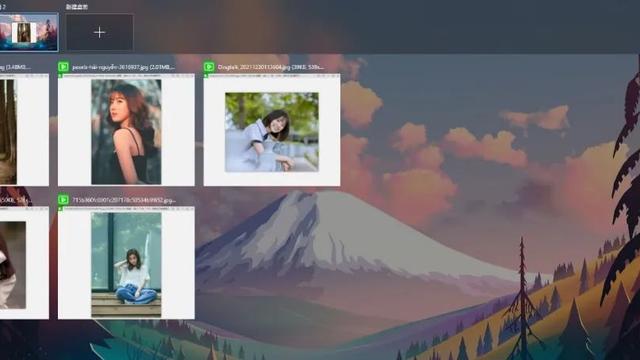Open window showing girl sitting in jeans
The height and width of the screenshot is (360, 640).
pyautogui.click(x=126, y=263)
